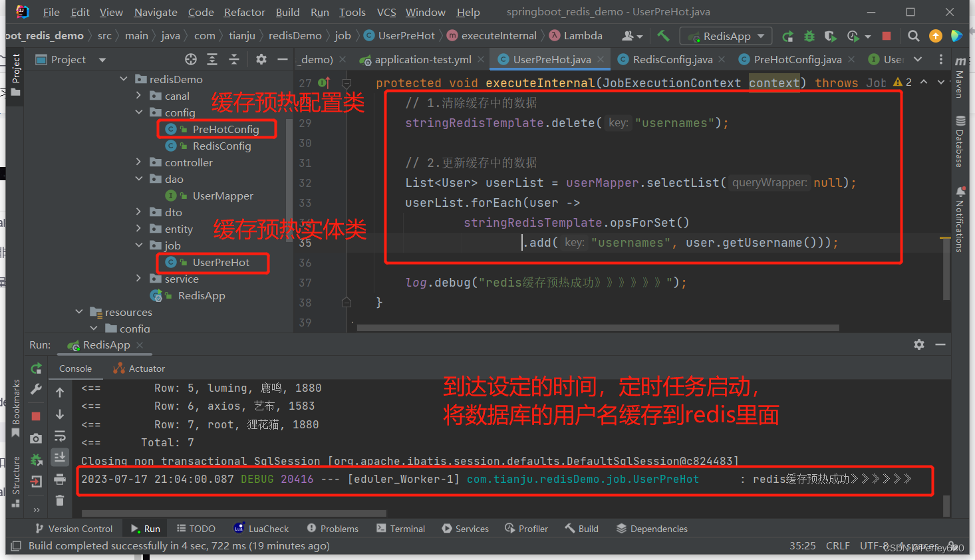Click the down-arrow icon in console

click(x=60, y=414)
